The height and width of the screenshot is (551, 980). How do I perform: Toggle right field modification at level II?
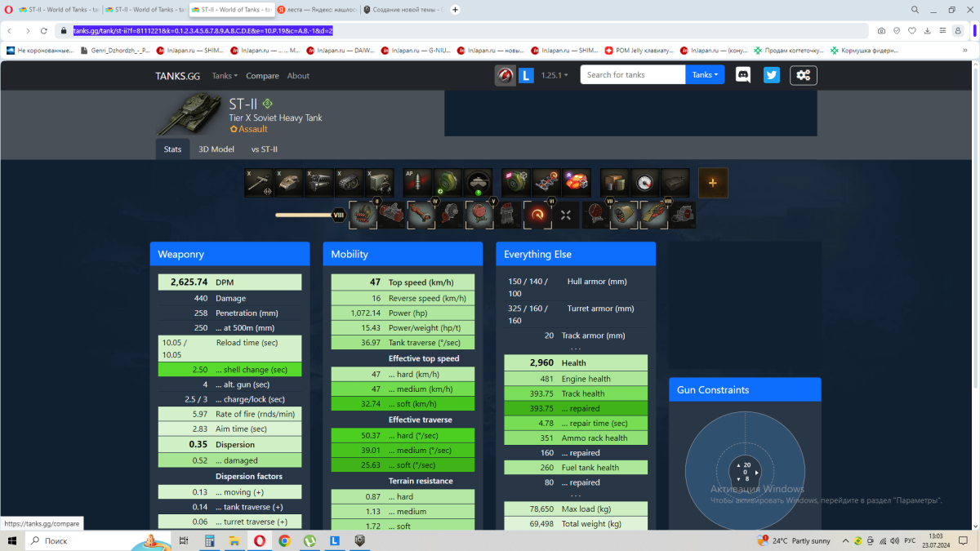391,215
